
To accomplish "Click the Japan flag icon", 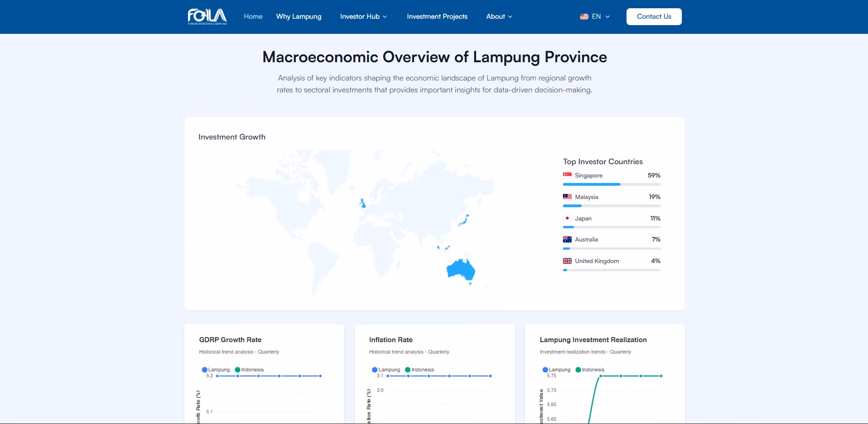I will [567, 218].
